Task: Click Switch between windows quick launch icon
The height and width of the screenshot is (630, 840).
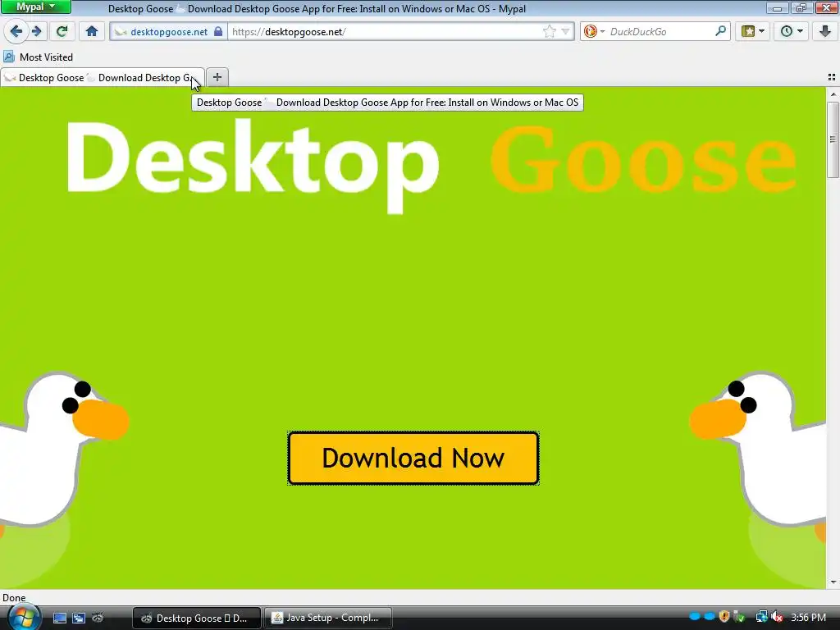Action: point(78,618)
